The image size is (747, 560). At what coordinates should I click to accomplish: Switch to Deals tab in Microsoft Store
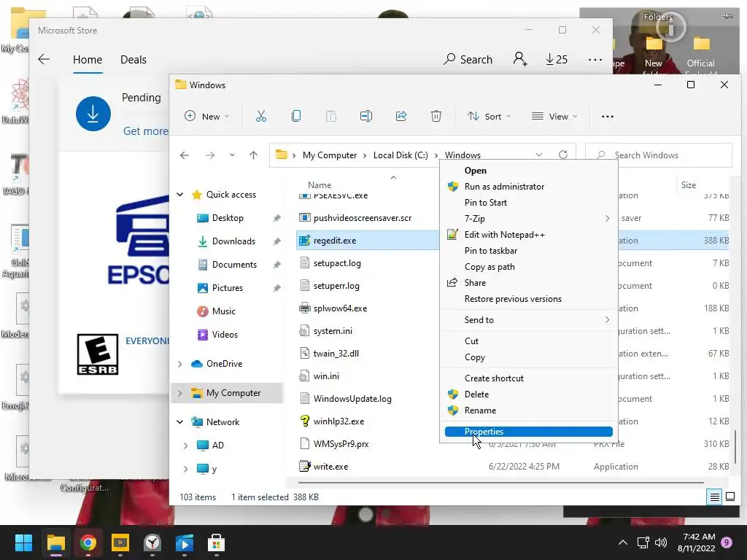[133, 60]
